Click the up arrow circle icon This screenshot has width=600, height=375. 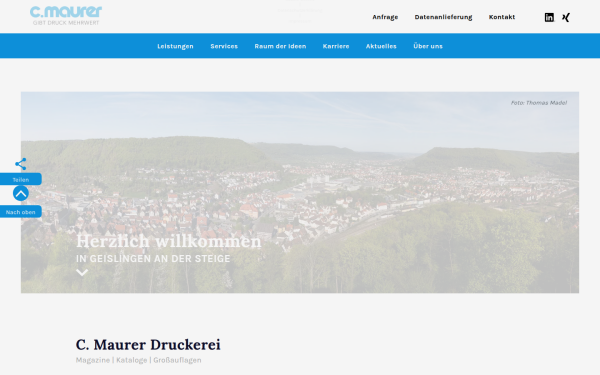coord(21,193)
